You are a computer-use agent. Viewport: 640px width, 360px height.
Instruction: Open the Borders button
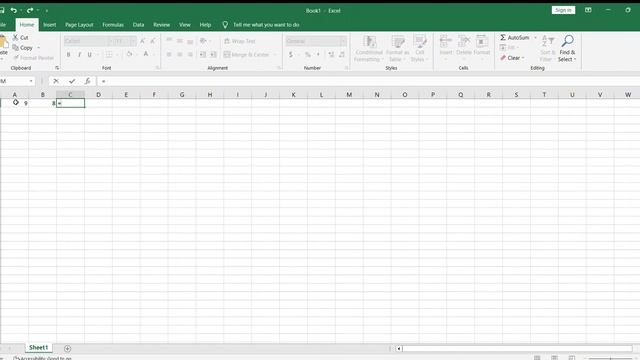pyautogui.click(x=109, y=54)
